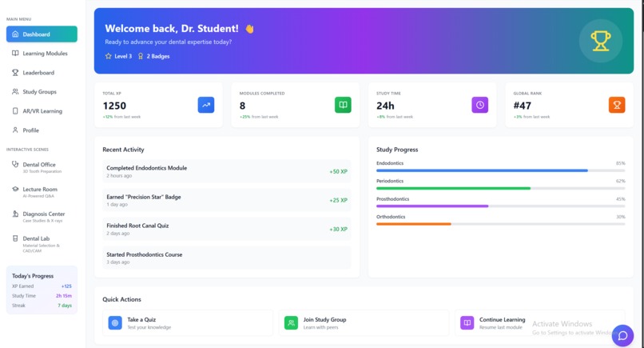
Task: Select Finished Root Canal Quiz activity
Action: 227,229
